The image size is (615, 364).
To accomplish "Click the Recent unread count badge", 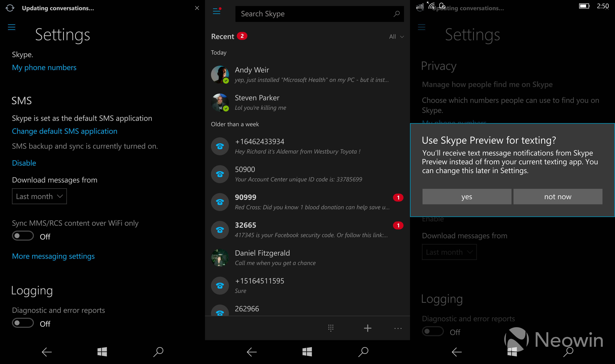I will click(242, 36).
